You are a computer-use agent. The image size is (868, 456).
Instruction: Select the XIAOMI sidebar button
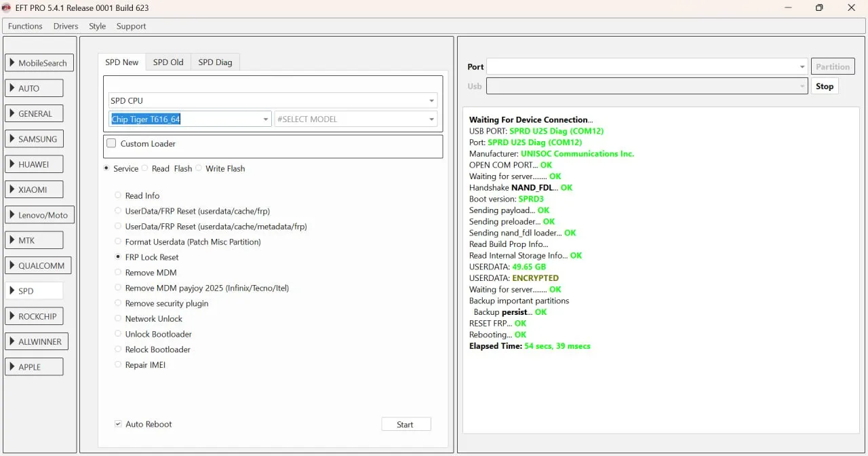tap(34, 190)
